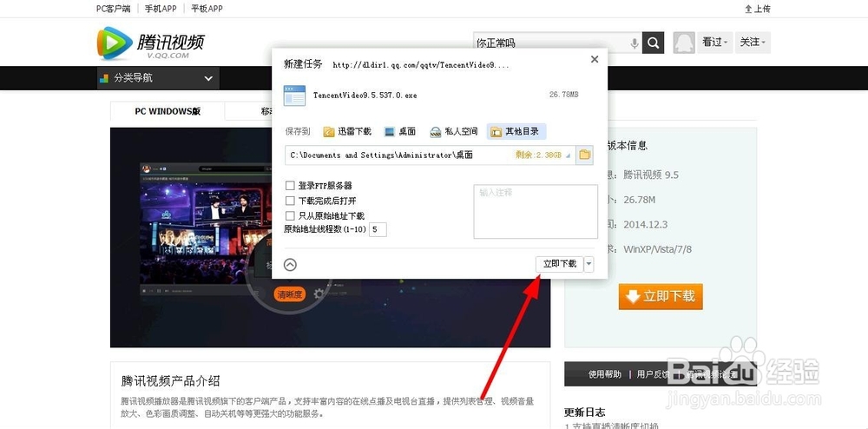Click the magnifier search button

[x=654, y=43]
